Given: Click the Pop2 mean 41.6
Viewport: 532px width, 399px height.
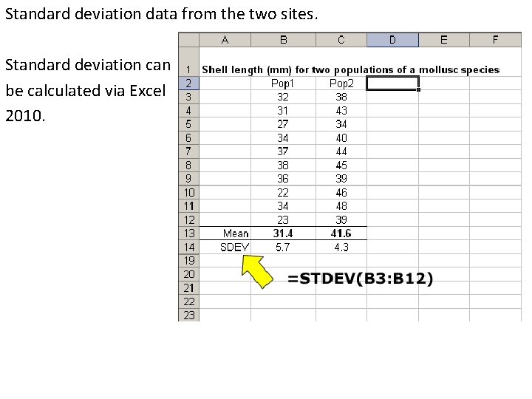Looking at the screenshot, I should click(341, 233).
